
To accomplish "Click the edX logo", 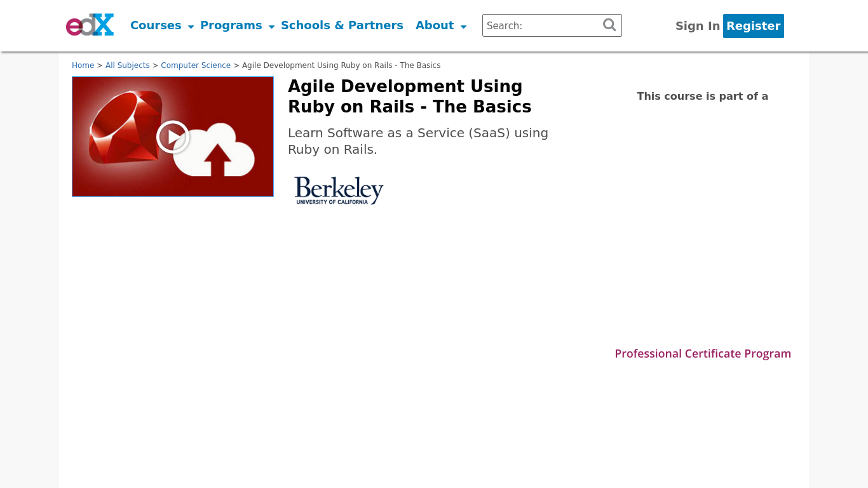I will 90,25.
